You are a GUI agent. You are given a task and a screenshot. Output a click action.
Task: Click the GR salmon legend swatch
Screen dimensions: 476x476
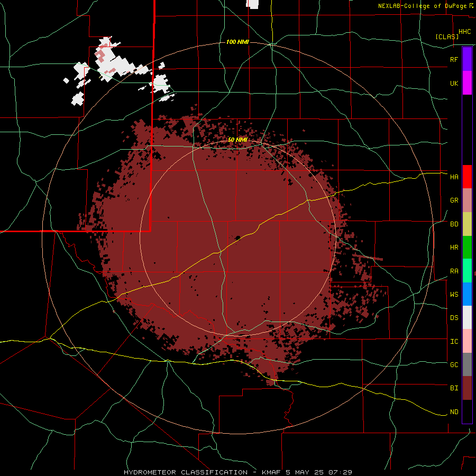coord(467,200)
